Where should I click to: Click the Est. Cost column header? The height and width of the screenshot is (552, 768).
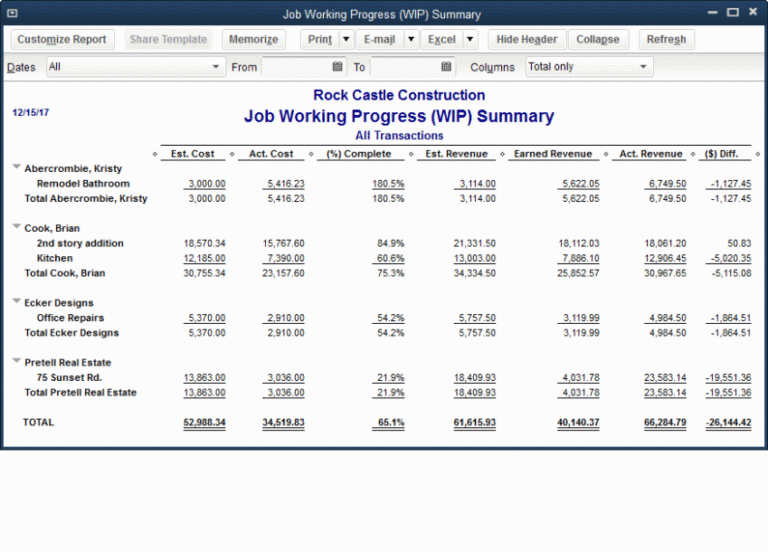coord(192,154)
